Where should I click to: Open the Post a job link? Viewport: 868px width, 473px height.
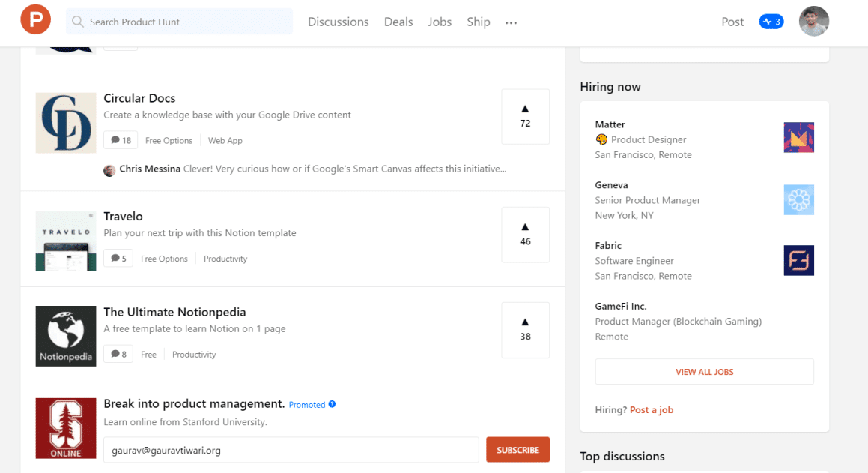pos(651,409)
